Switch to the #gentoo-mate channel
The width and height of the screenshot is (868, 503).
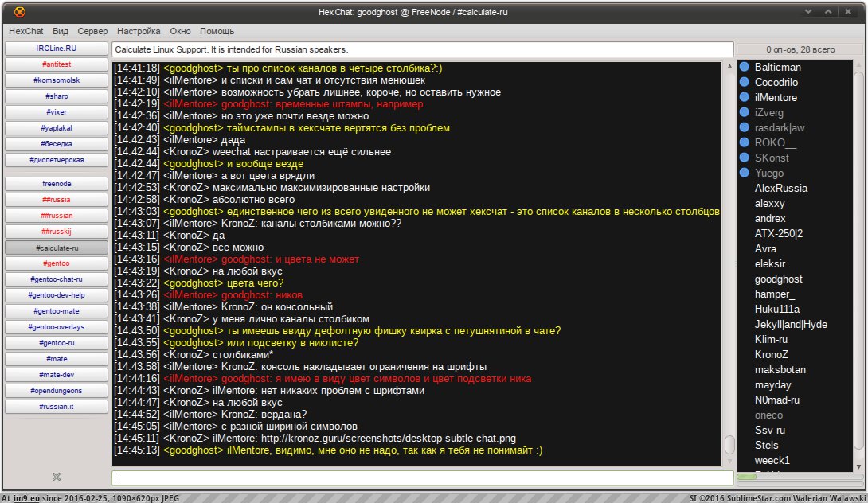(x=57, y=311)
